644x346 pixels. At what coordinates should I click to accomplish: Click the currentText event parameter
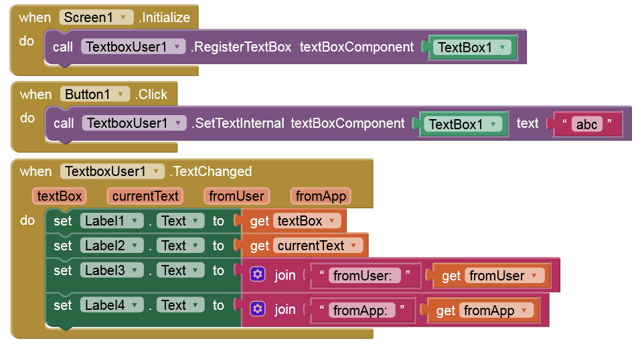click(x=145, y=196)
